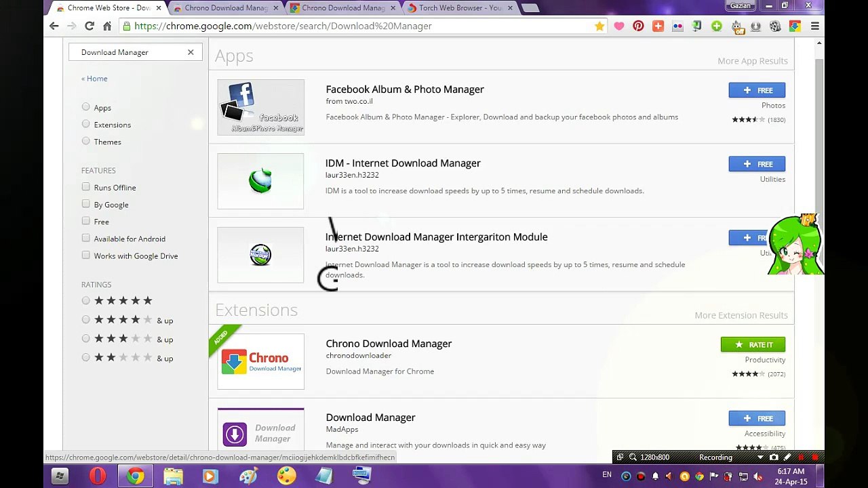This screenshot has width=868, height=488.
Task: Expand the recorder dropdown arrow
Action: pos(760,457)
